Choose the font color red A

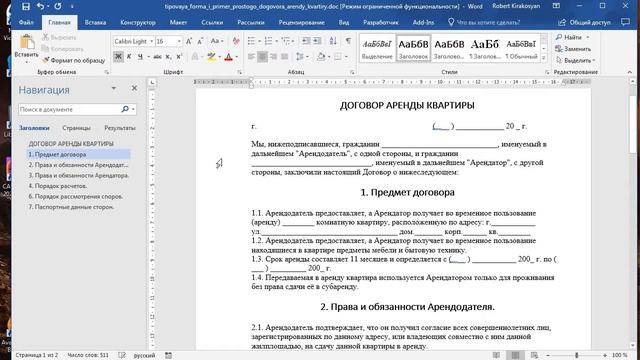229,57
